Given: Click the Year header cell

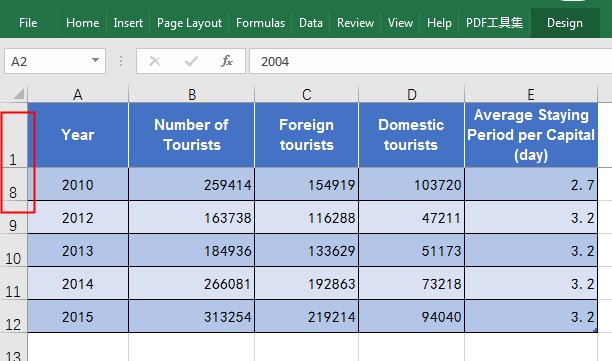Looking at the screenshot, I should click(78, 135).
